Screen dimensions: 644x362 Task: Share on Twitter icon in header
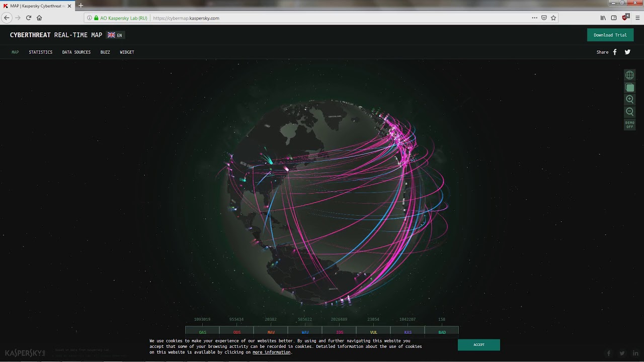[x=627, y=52]
